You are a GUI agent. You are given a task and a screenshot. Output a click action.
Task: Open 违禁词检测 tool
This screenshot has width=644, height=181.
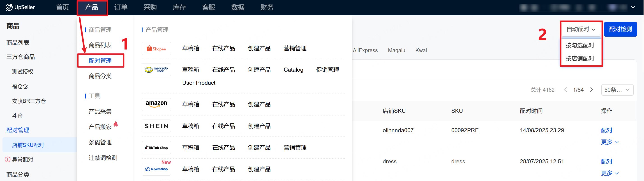103,158
